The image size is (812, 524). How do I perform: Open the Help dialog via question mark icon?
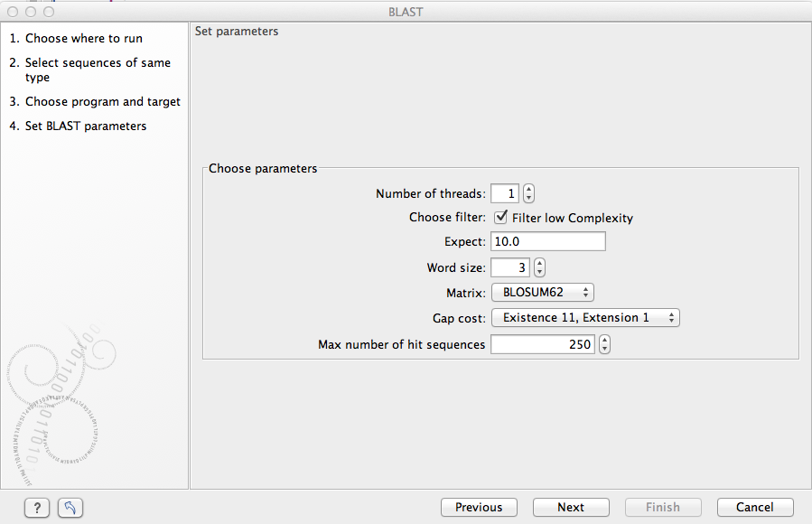(36, 508)
